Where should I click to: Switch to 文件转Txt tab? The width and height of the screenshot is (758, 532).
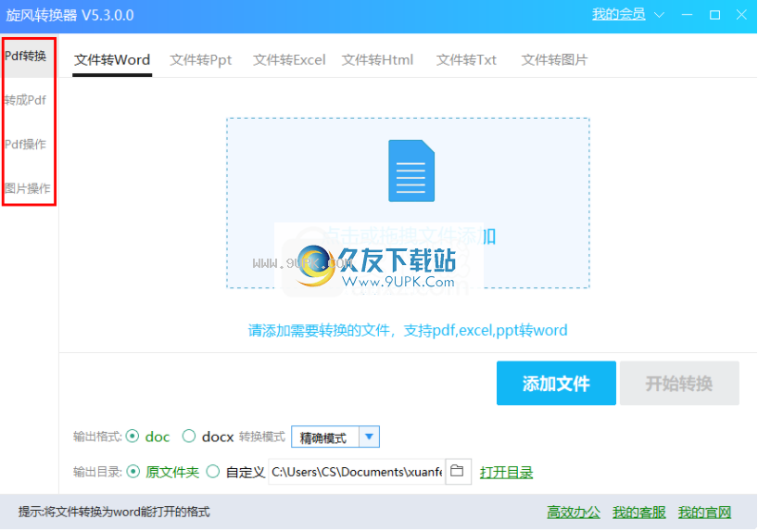point(466,60)
